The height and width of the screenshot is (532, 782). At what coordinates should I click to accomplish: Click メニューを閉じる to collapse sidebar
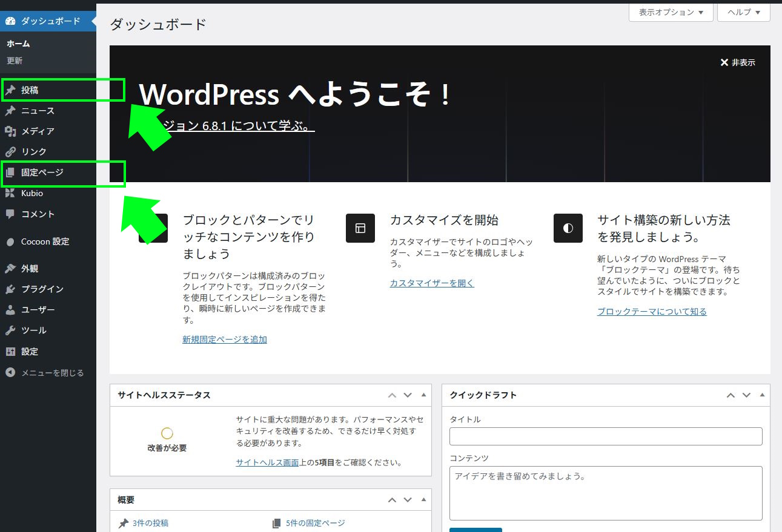(48, 373)
